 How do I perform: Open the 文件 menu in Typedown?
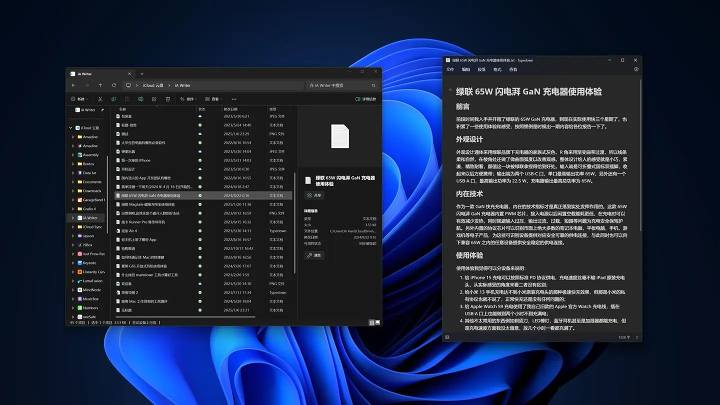[450, 69]
